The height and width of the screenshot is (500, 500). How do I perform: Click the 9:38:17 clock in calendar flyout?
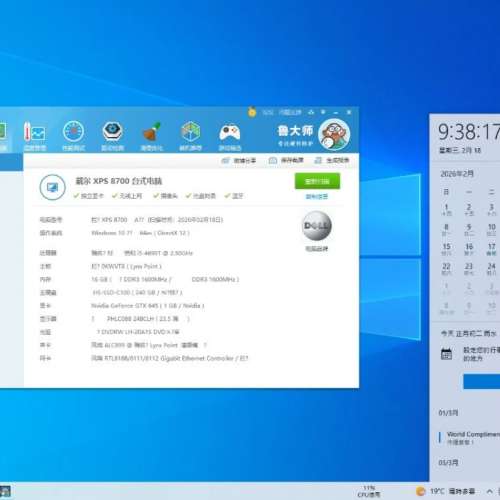point(469,131)
